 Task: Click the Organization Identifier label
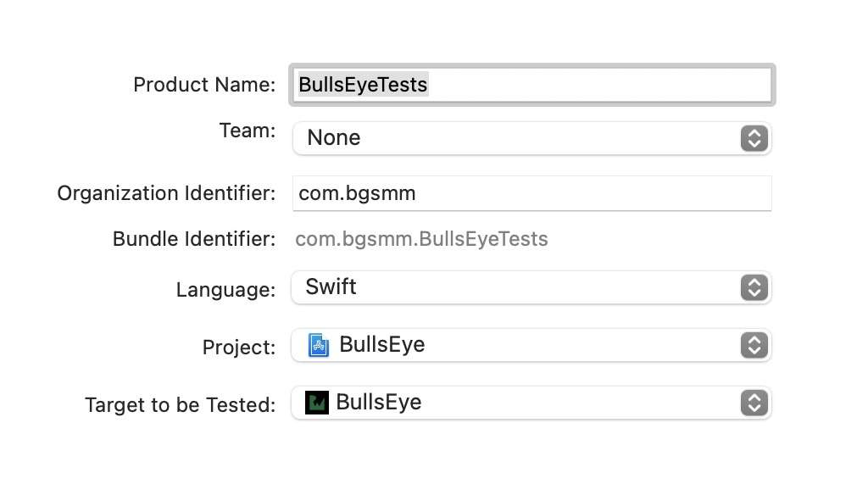point(166,193)
